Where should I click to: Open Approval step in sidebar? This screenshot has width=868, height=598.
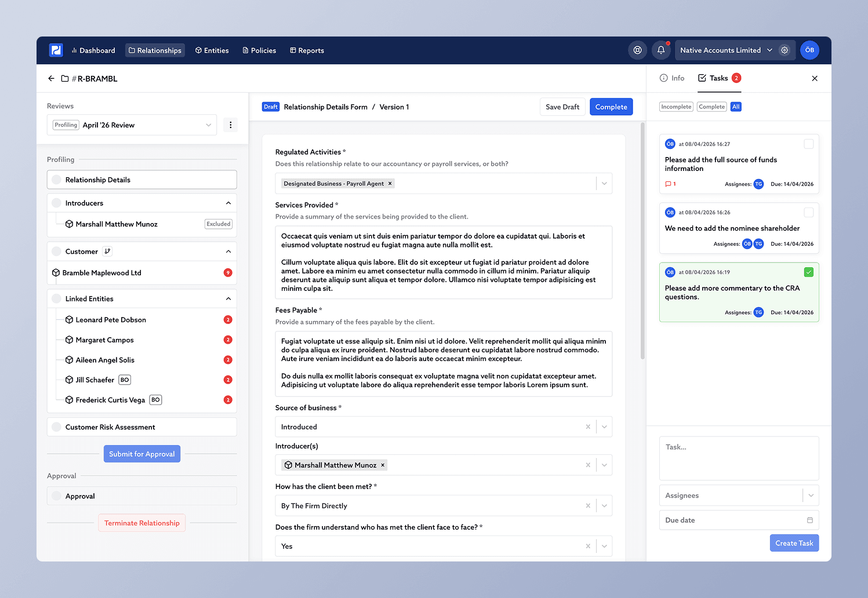[x=142, y=496]
